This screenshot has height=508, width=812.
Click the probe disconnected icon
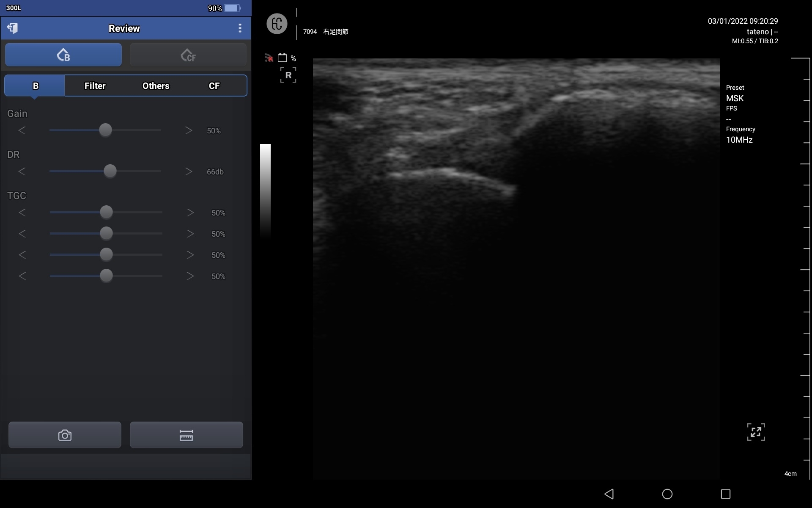[x=269, y=58]
